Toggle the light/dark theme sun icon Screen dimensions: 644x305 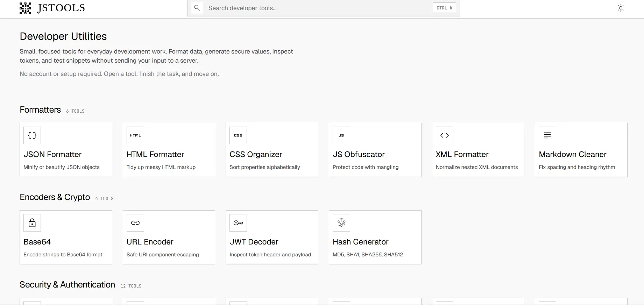[621, 8]
